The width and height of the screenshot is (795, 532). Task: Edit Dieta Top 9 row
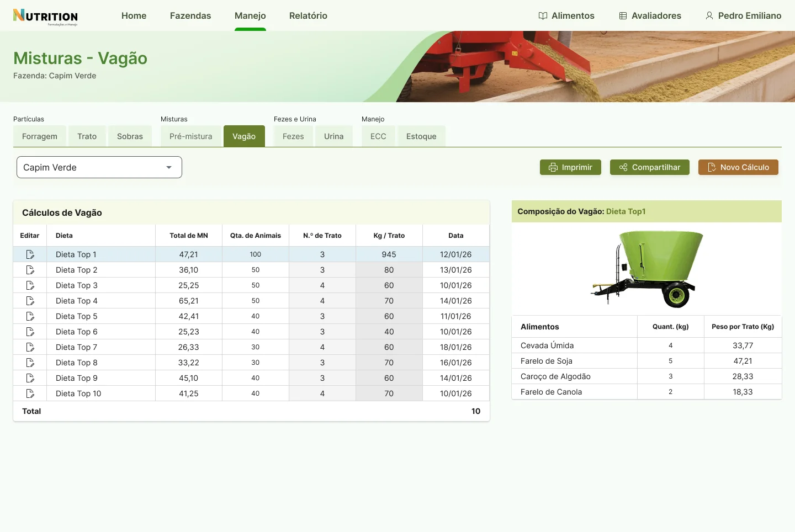[30, 378]
